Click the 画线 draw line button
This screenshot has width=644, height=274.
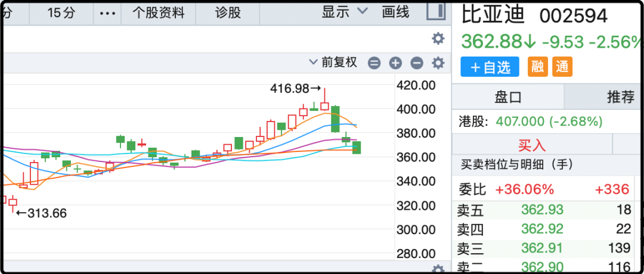point(395,12)
